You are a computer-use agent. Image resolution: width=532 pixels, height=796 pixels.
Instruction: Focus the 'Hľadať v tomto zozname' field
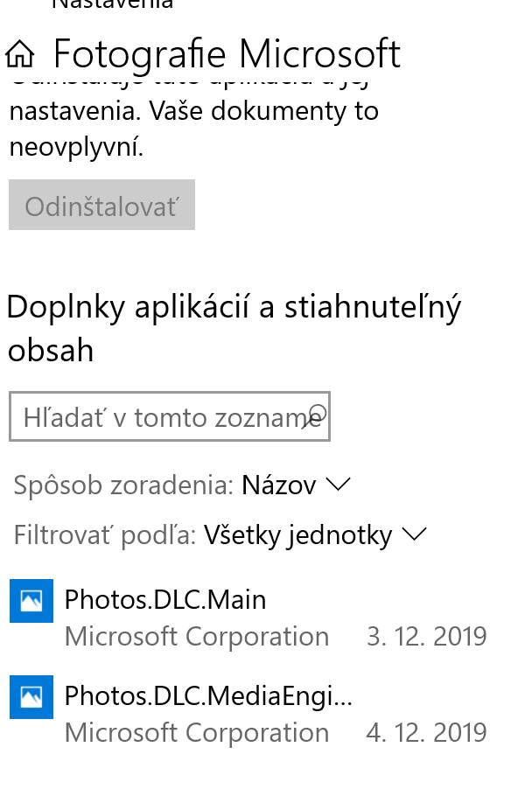[x=170, y=416]
